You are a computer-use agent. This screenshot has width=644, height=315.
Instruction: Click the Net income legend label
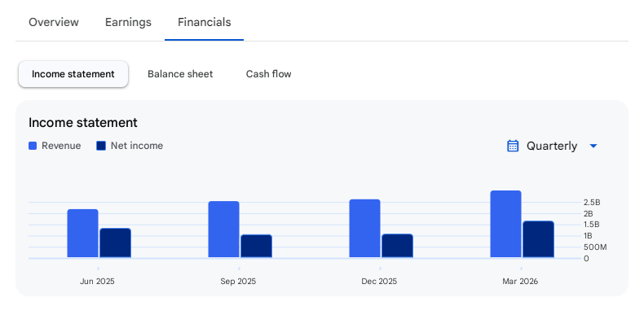137,146
